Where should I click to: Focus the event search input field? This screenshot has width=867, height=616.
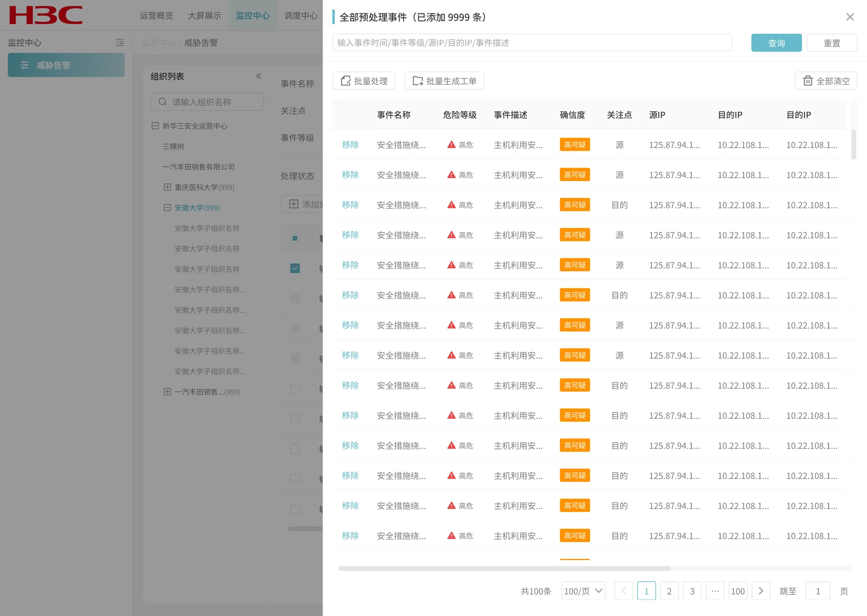click(532, 43)
